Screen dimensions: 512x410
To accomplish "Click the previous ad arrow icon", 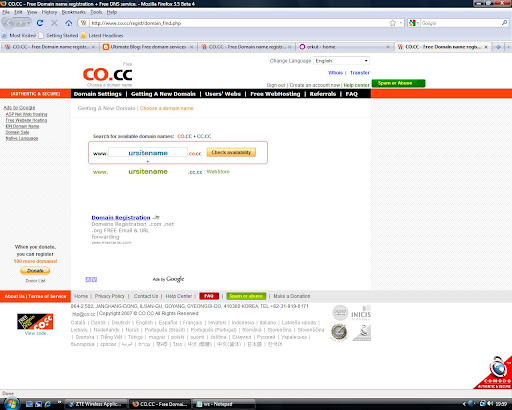I will click(x=88, y=280).
